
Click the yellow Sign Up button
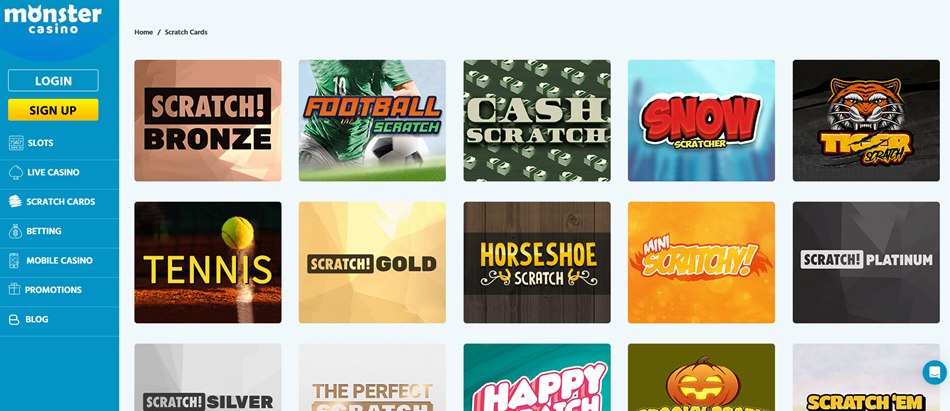click(x=53, y=110)
